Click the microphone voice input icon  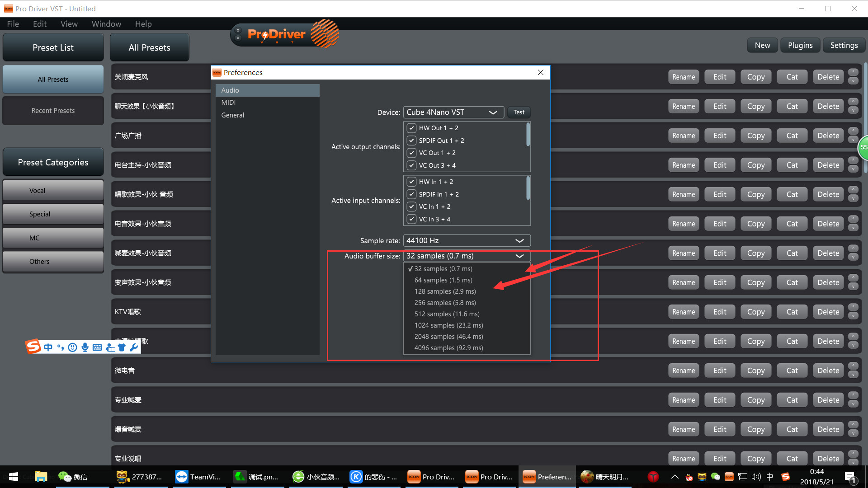point(85,347)
